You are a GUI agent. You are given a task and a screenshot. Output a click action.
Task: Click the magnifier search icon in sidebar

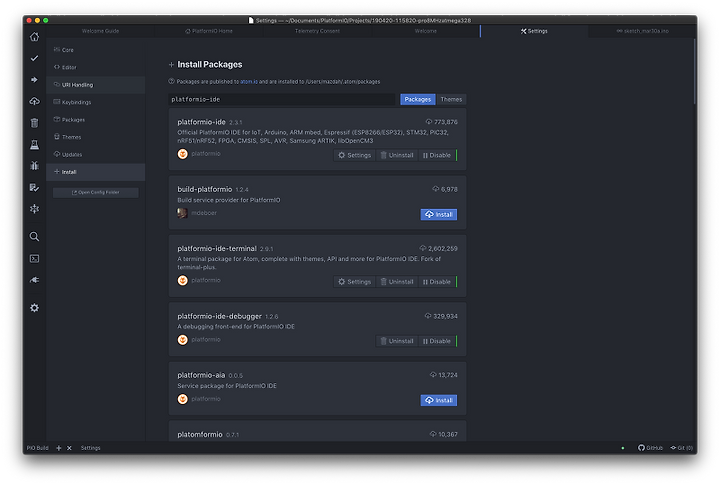pyautogui.click(x=34, y=237)
